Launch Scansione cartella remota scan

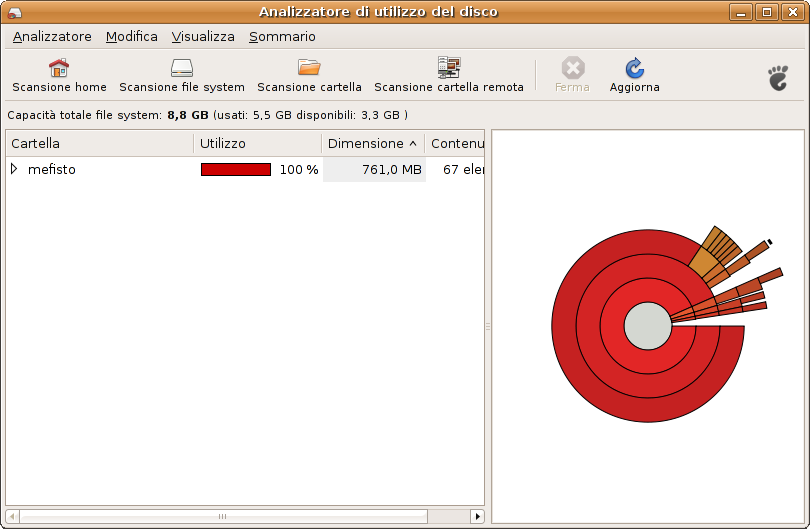[x=448, y=68]
